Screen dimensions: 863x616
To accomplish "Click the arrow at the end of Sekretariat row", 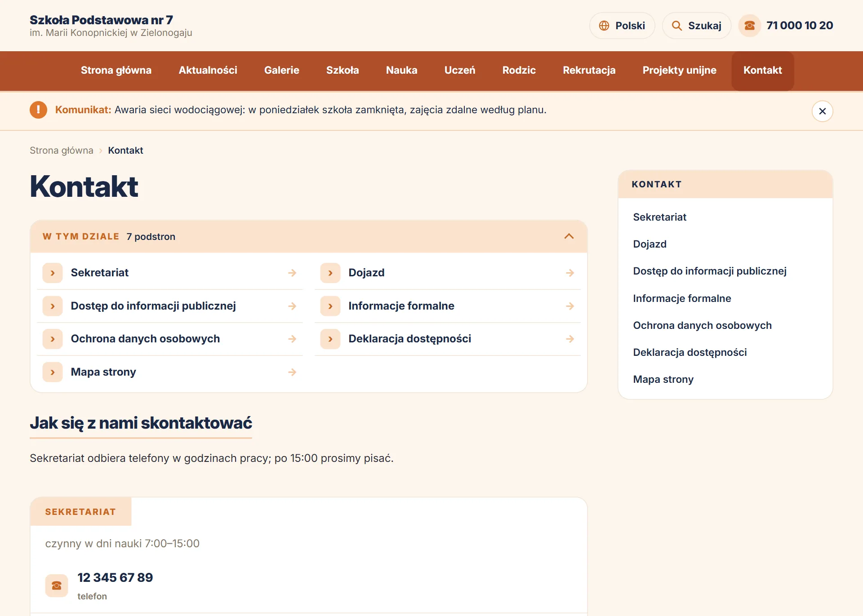I will [292, 273].
